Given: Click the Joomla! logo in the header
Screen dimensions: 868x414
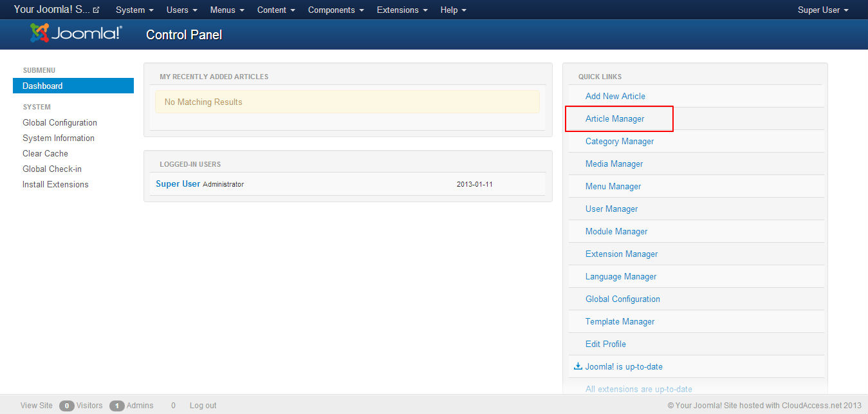Looking at the screenshot, I should click(x=76, y=33).
